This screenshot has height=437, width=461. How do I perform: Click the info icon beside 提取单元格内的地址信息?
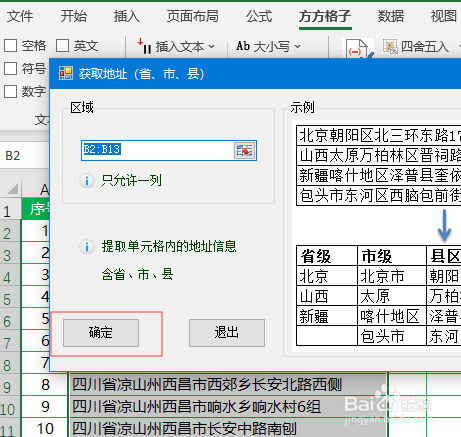[87, 247]
